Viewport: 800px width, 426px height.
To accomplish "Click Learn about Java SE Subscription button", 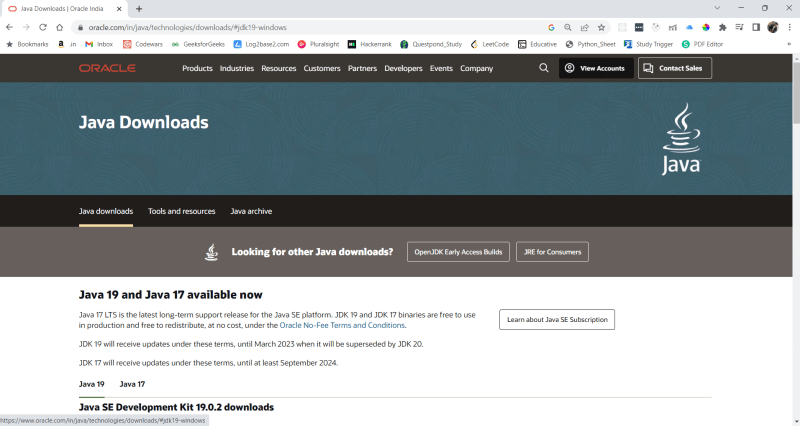I will point(557,319).
